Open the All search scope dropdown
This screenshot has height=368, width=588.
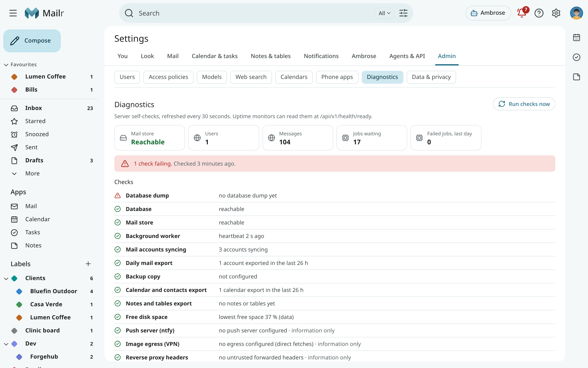[x=384, y=13]
